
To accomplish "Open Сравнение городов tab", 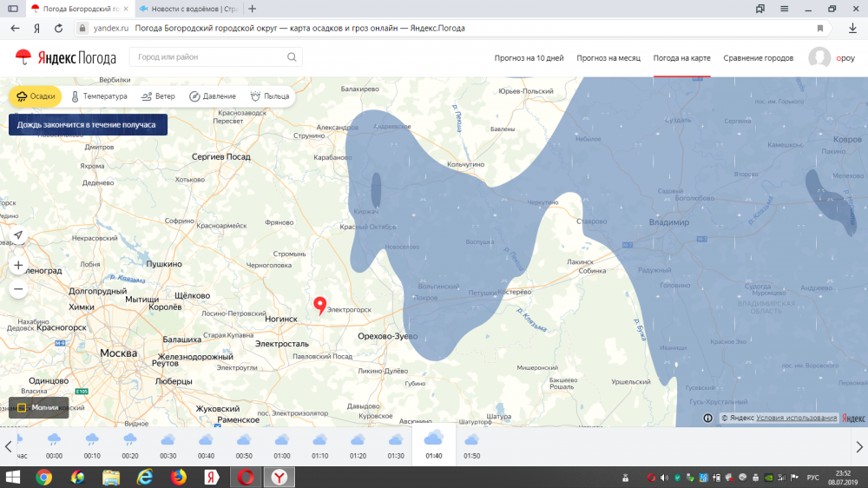I will pos(758,58).
